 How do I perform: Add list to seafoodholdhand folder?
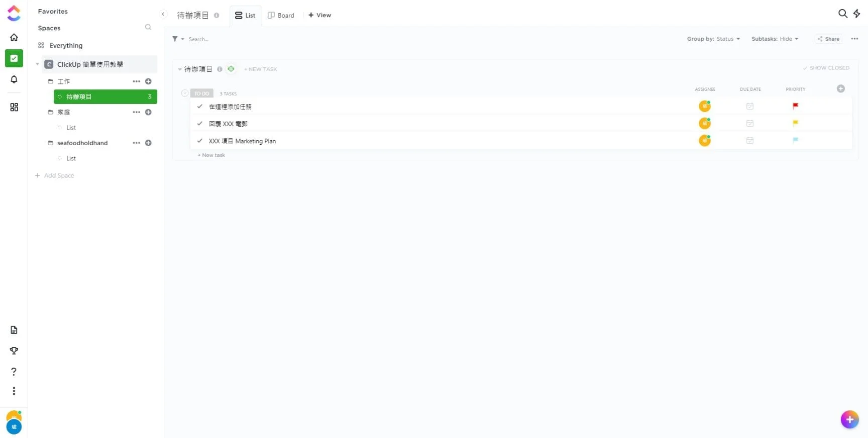[148, 143]
